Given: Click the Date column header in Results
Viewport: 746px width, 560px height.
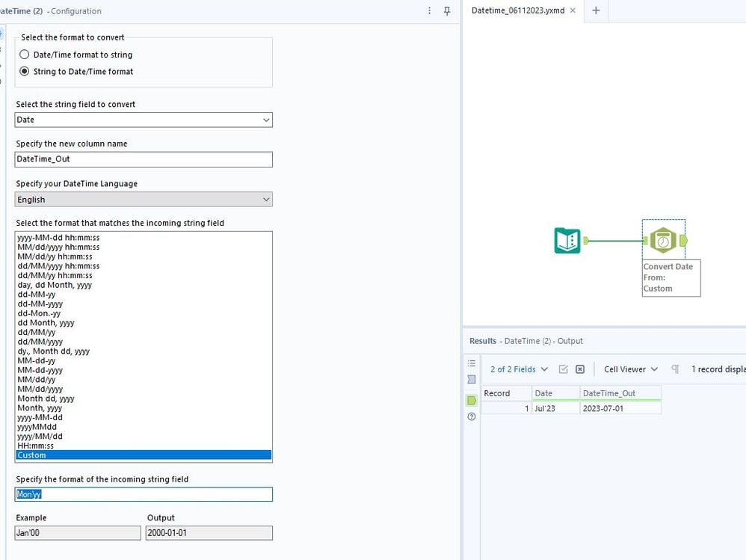Looking at the screenshot, I should tap(555, 393).
